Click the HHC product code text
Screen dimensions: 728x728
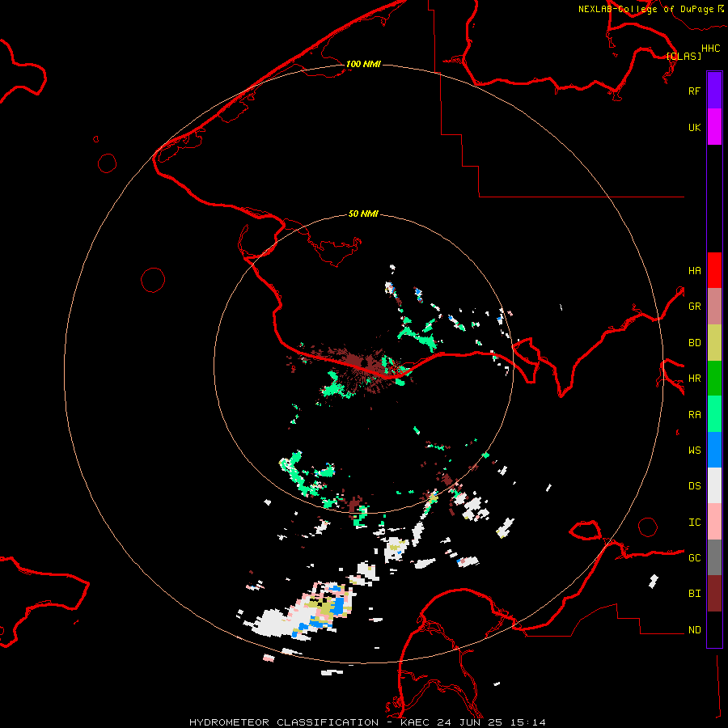click(x=710, y=49)
